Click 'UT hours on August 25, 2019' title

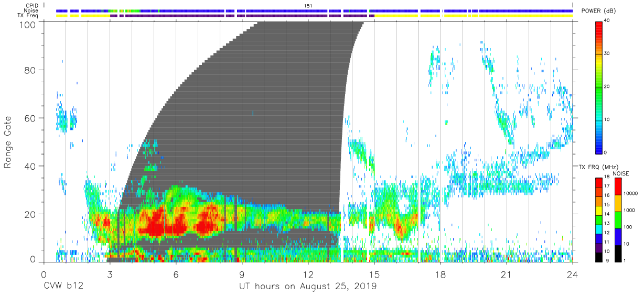tap(308, 287)
